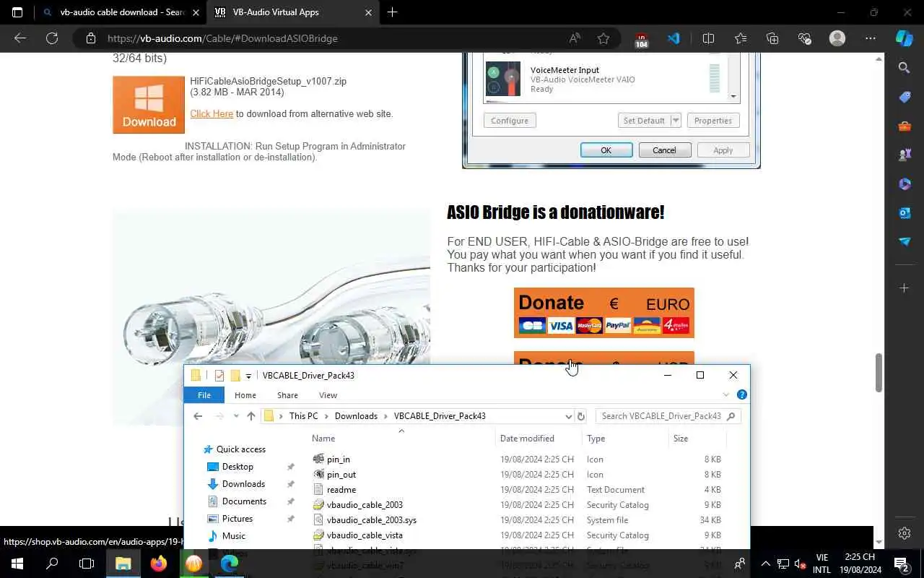Click Properties icon in Explorer quick access toolbar
The image size is (924, 578).
pos(219,376)
